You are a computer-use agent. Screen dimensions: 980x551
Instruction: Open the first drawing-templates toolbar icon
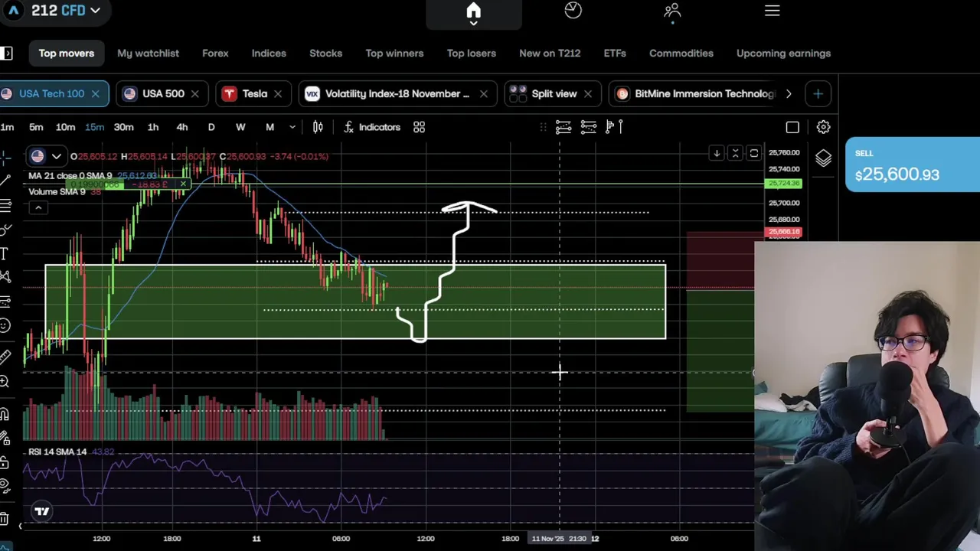pyautogui.click(x=563, y=127)
